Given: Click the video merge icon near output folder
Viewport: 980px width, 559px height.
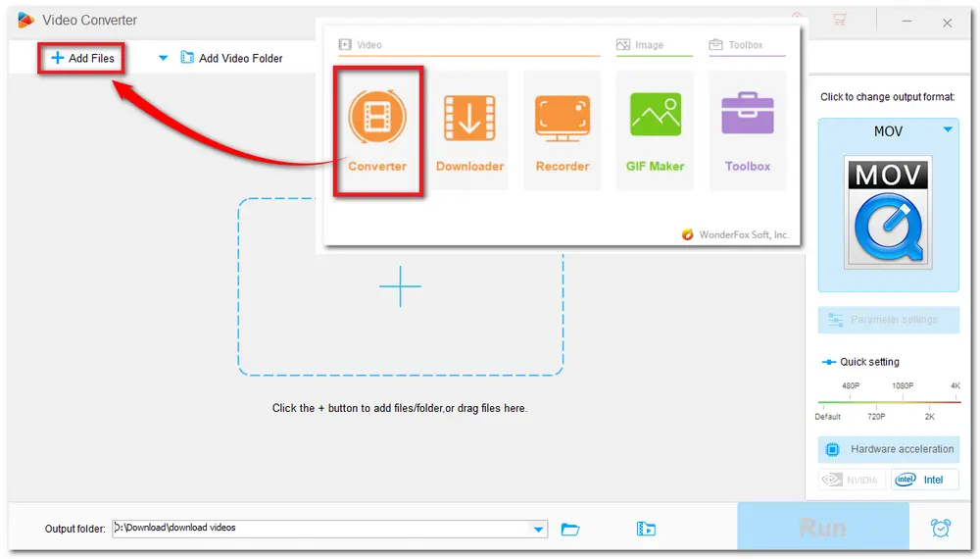Looking at the screenshot, I should [x=646, y=530].
